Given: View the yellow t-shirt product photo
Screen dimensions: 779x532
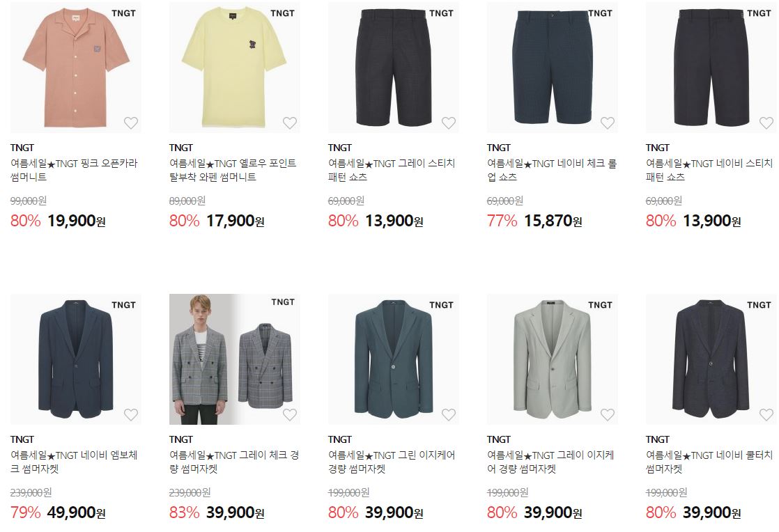Looking at the screenshot, I should 235,68.
